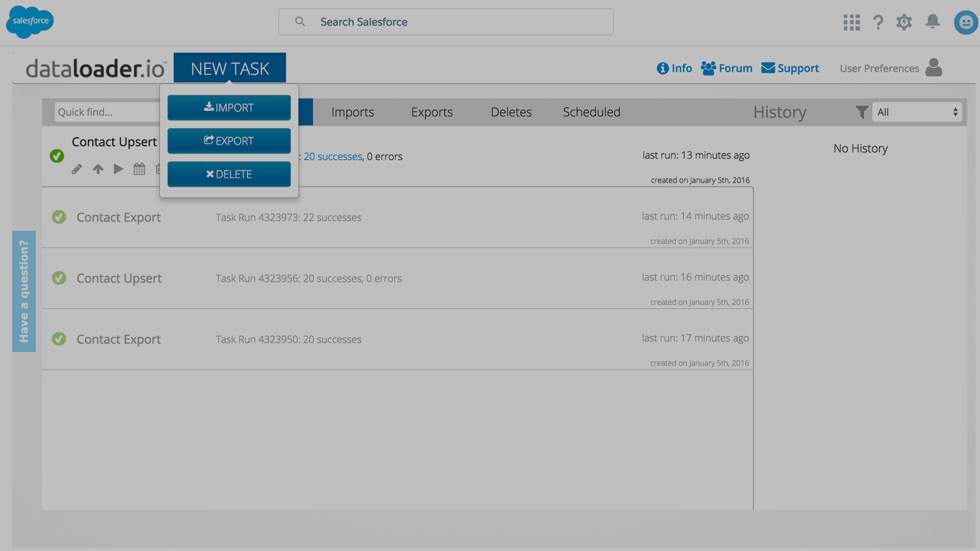Image resolution: width=980 pixels, height=551 pixels.
Task: Click Task Run 4323950: 20 successes text
Action: point(288,339)
